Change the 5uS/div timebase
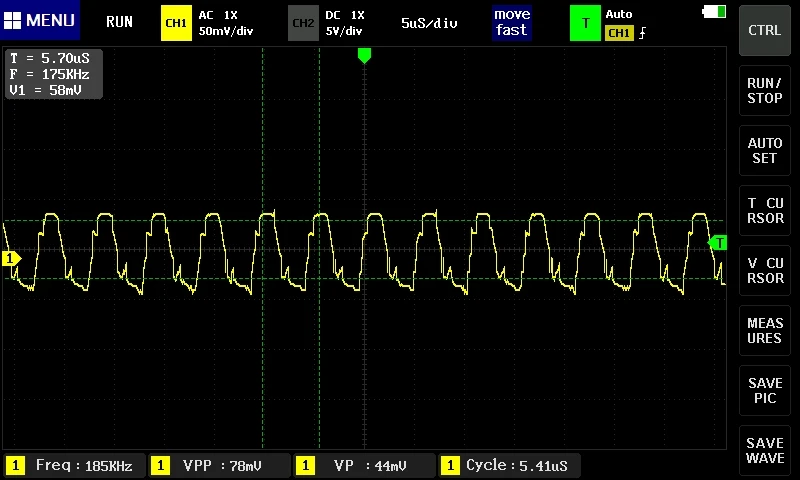The width and height of the screenshot is (800, 480). point(429,23)
